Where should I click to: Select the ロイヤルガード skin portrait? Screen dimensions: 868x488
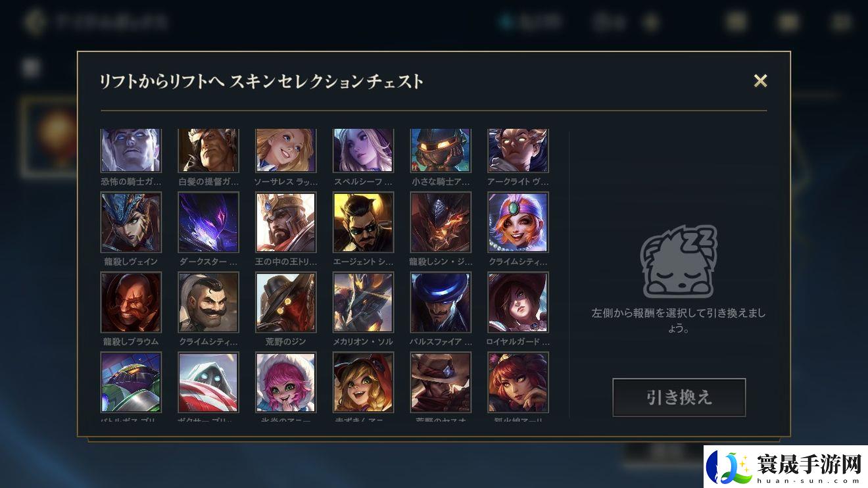[518, 303]
